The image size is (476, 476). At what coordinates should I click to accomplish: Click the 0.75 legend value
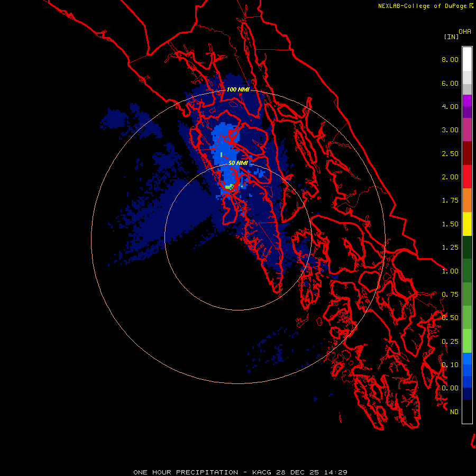coord(450,295)
